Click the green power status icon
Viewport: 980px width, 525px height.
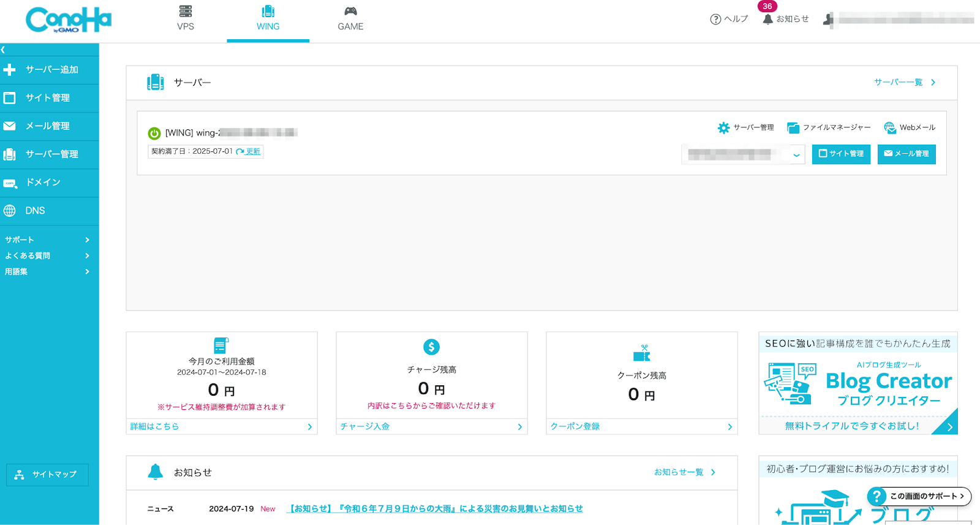pos(154,133)
